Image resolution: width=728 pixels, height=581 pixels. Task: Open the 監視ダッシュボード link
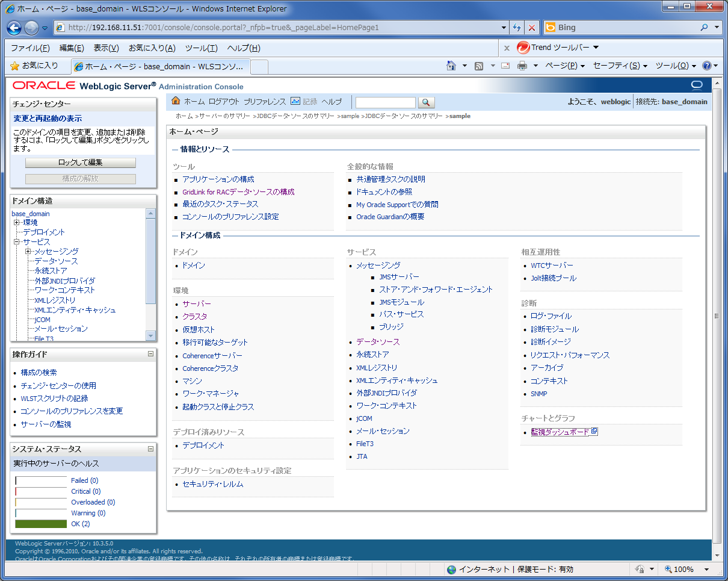pos(560,432)
